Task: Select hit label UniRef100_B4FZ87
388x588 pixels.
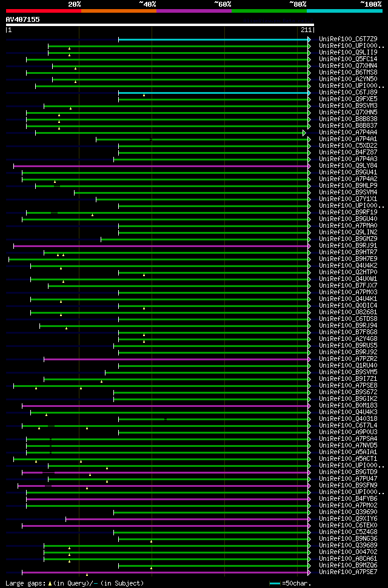Action: (348, 152)
